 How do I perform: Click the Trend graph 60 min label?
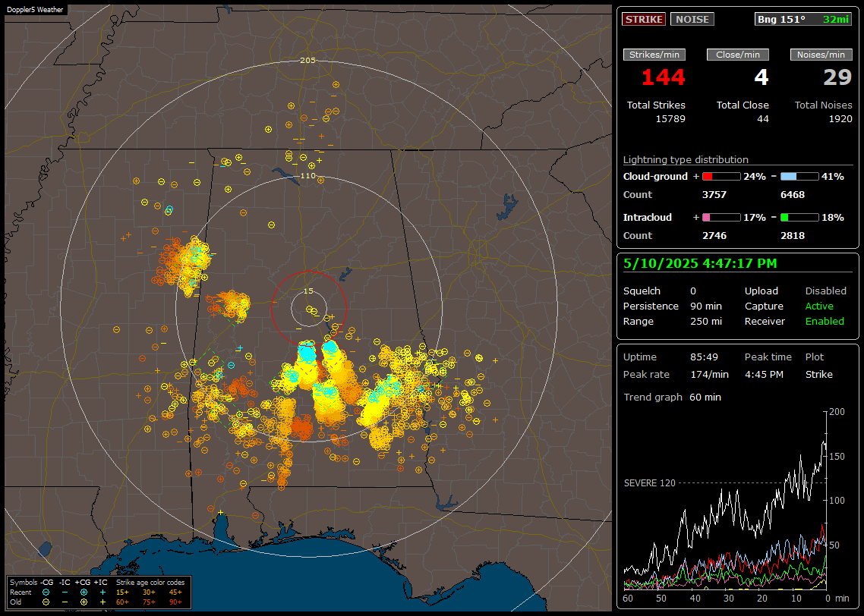[x=672, y=398]
